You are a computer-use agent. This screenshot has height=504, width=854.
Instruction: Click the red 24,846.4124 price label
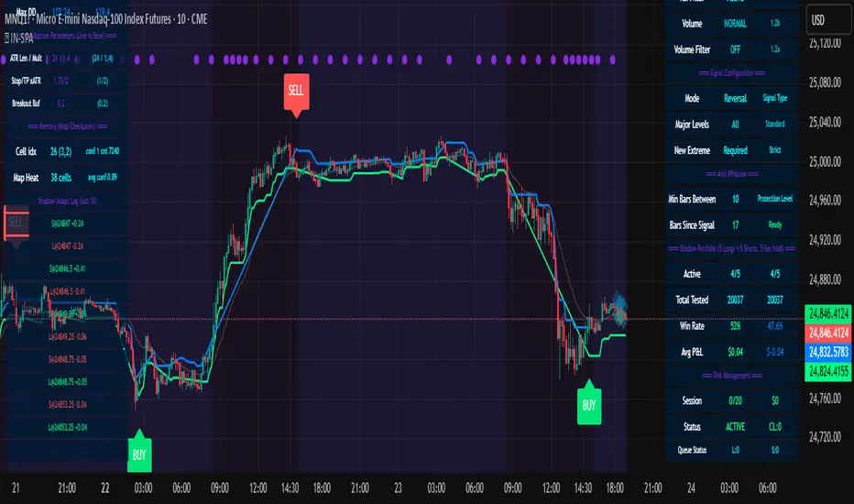click(x=828, y=333)
